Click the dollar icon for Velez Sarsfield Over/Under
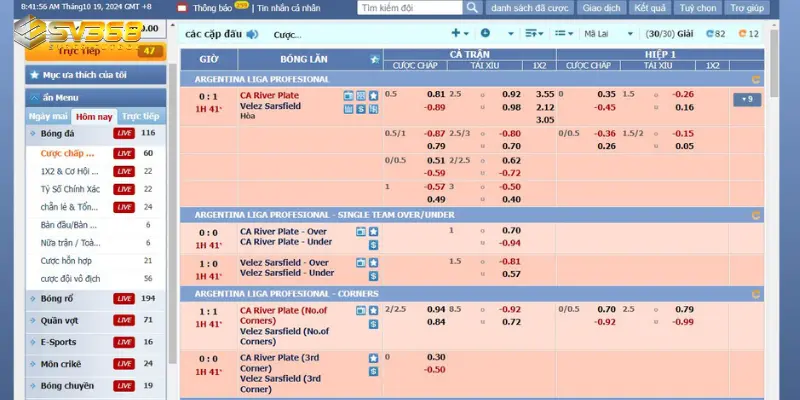 [x=373, y=273]
